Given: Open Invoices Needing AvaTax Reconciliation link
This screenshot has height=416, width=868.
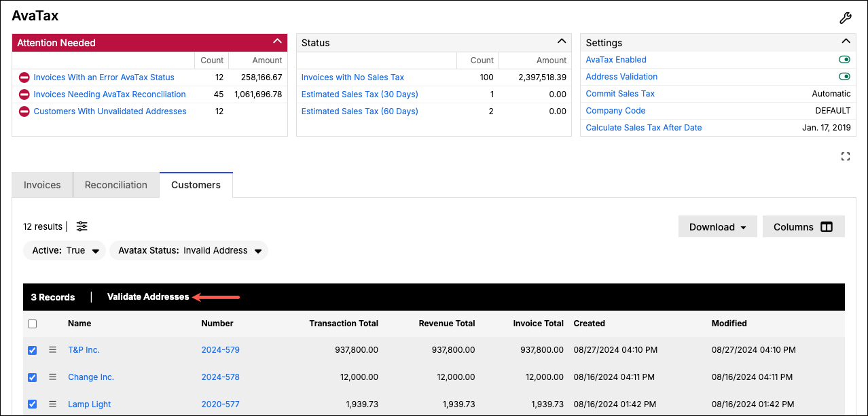Looking at the screenshot, I should [109, 94].
